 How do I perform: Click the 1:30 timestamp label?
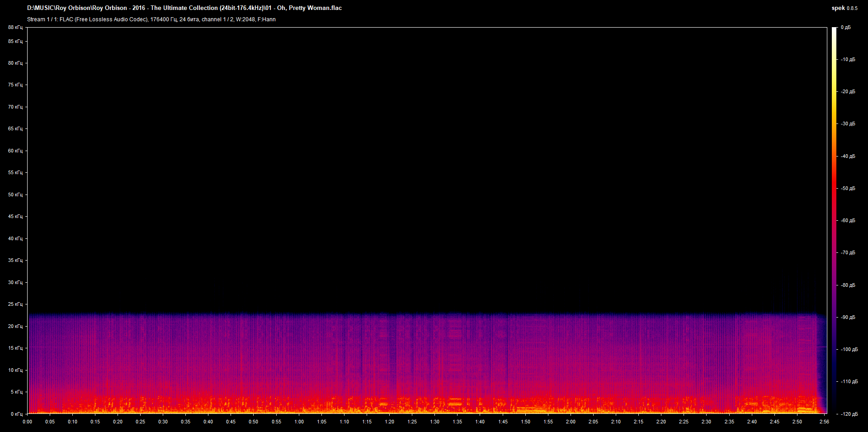pos(435,421)
